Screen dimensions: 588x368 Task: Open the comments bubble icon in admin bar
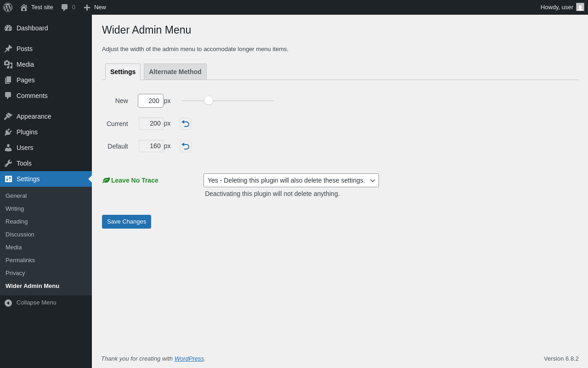pos(65,7)
